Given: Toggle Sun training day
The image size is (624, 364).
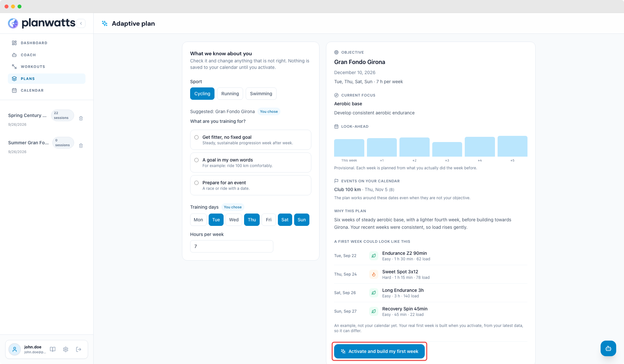Looking at the screenshot, I should pos(302,220).
